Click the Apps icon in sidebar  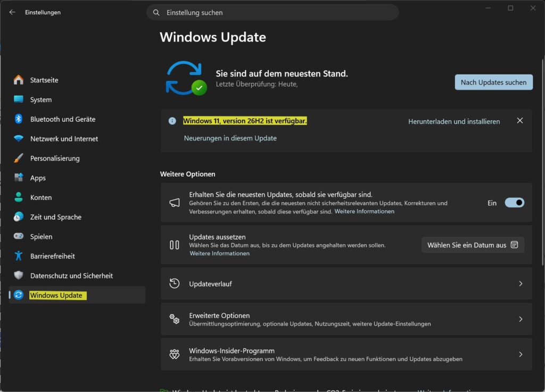coord(19,178)
